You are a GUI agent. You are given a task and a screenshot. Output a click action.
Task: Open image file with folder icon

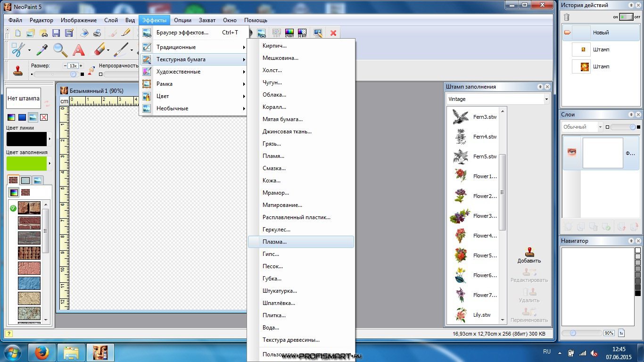pyautogui.click(x=31, y=33)
